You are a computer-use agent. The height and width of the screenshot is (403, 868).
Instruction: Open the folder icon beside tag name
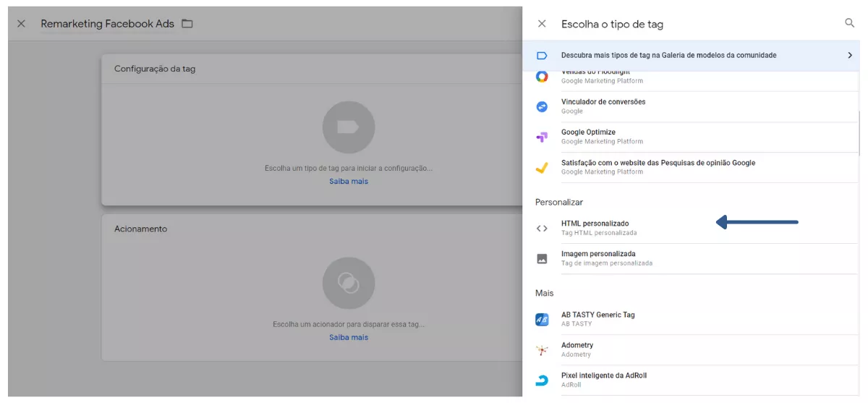187,24
